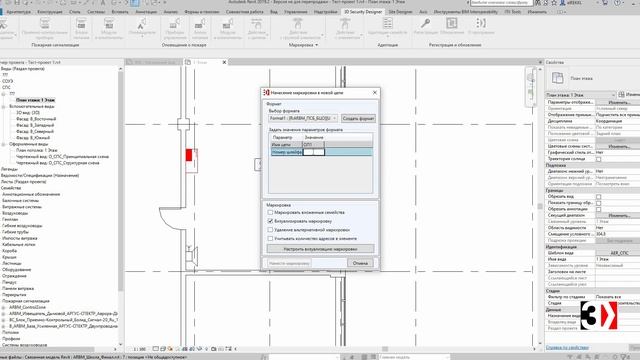Click zoom tool on canvas navigation bar
The height and width of the screenshot is (360, 640).
pos(531,93)
